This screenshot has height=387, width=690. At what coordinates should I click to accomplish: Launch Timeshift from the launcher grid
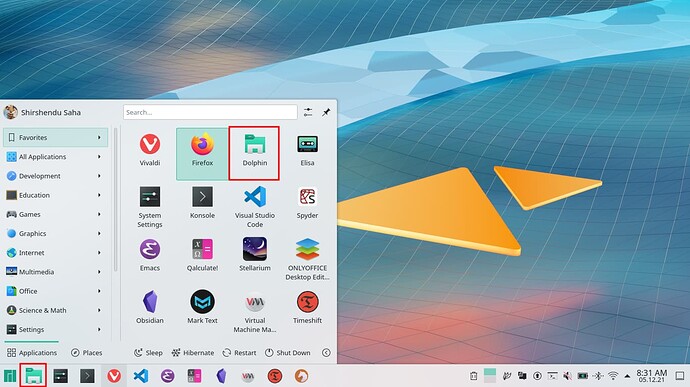(307, 307)
